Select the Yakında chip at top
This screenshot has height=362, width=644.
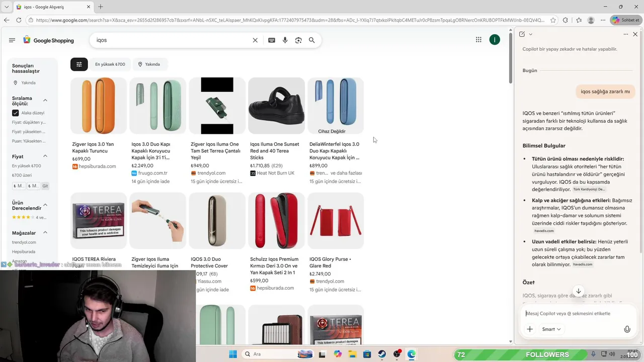(x=149, y=64)
